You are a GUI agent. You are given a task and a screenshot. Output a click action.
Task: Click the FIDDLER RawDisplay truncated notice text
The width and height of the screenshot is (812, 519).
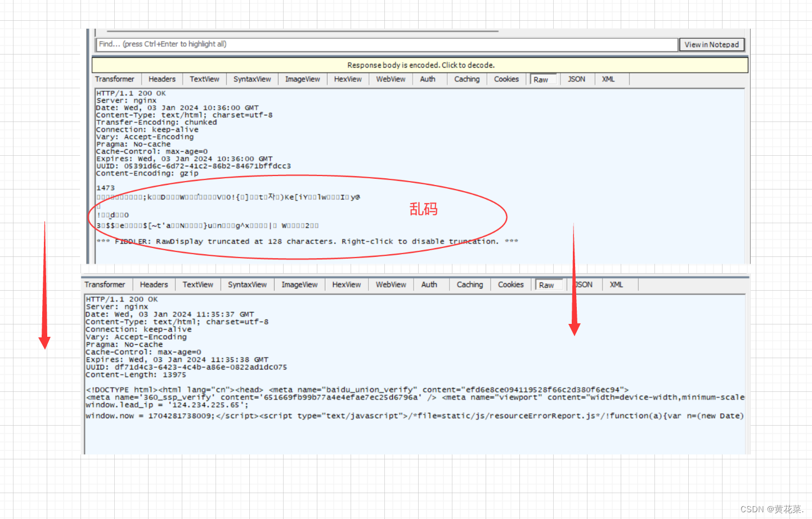pyautogui.click(x=307, y=241)
